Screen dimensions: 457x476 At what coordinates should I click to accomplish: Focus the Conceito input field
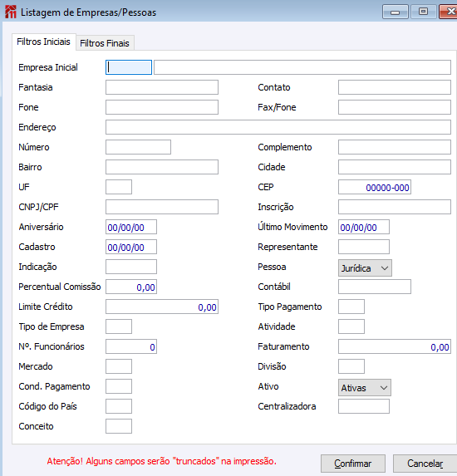(x=119, y=426)
